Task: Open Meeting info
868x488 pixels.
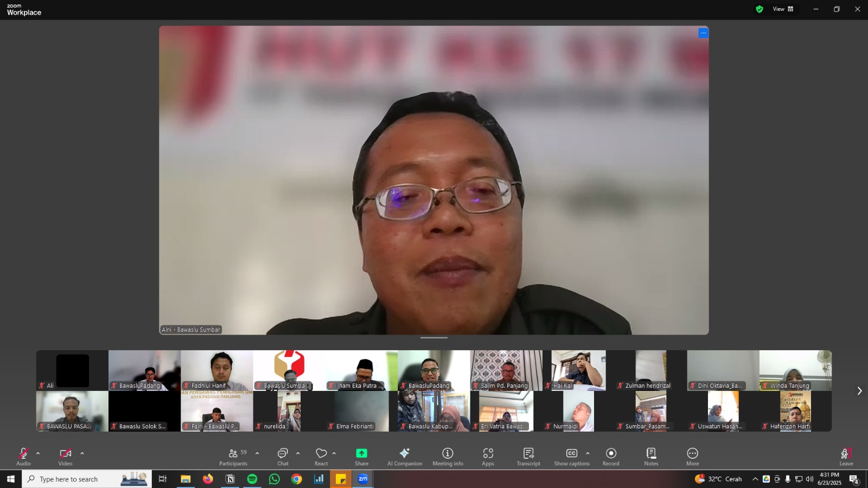Action: [x=448, y=456]
